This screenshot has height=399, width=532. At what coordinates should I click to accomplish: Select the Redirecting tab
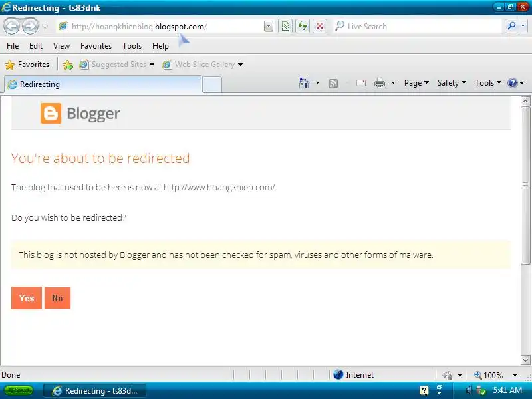coord(103,84)
